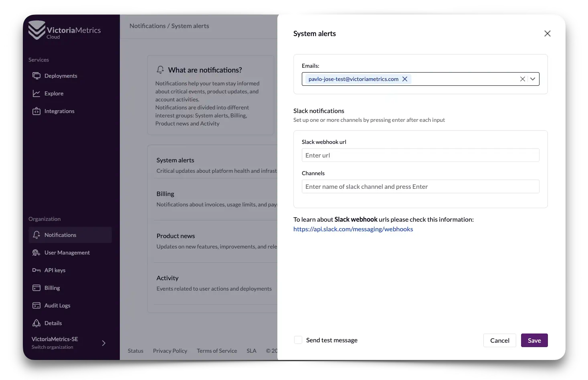Screen dimensions: 588x380
Task: Save the System alerts settings
Action: coord(534,340)
